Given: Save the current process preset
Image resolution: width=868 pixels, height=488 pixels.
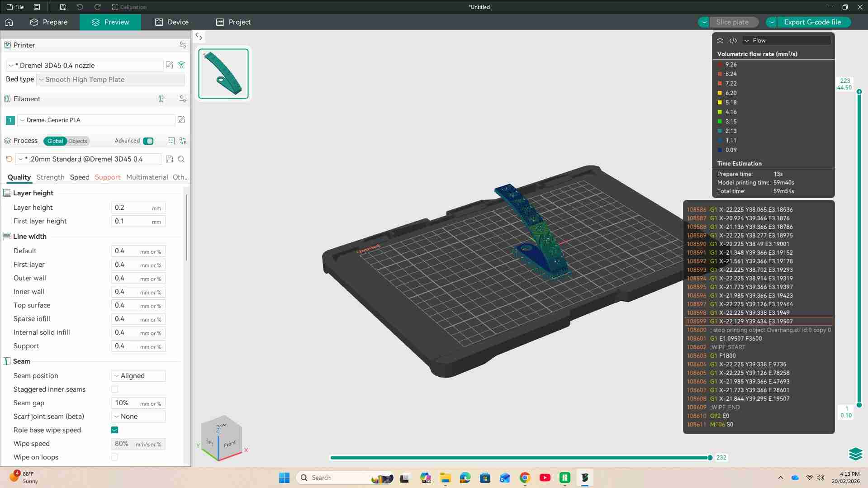Looking at the screenshot, I should pyautogui.click(x=170, y=159).
